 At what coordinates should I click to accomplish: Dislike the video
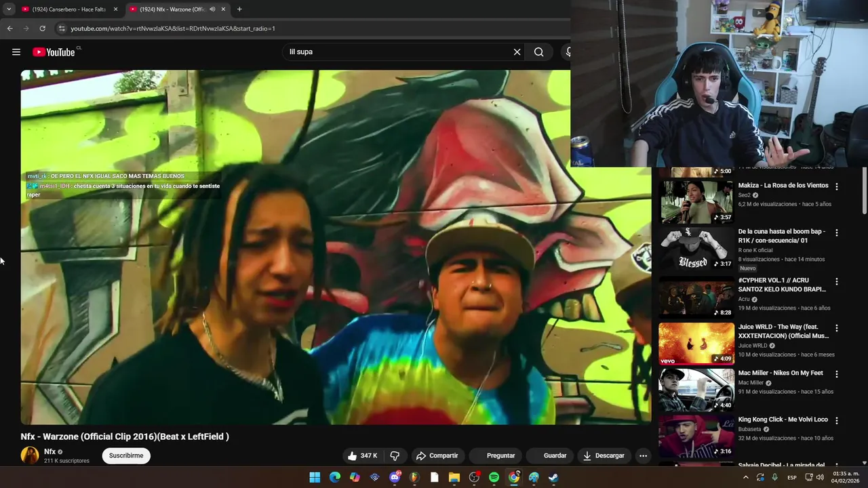click(395, 455)
